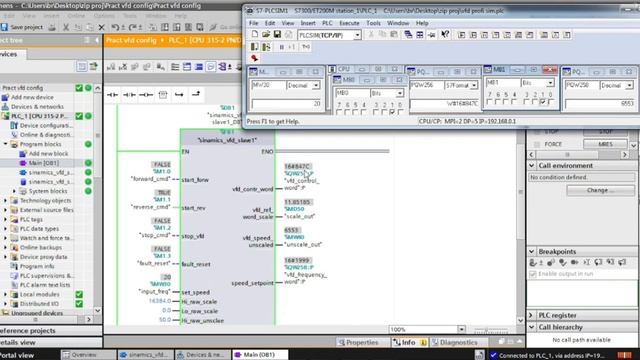
Task: Click the T=0 reset timers icon
Action: click(306, 47)
